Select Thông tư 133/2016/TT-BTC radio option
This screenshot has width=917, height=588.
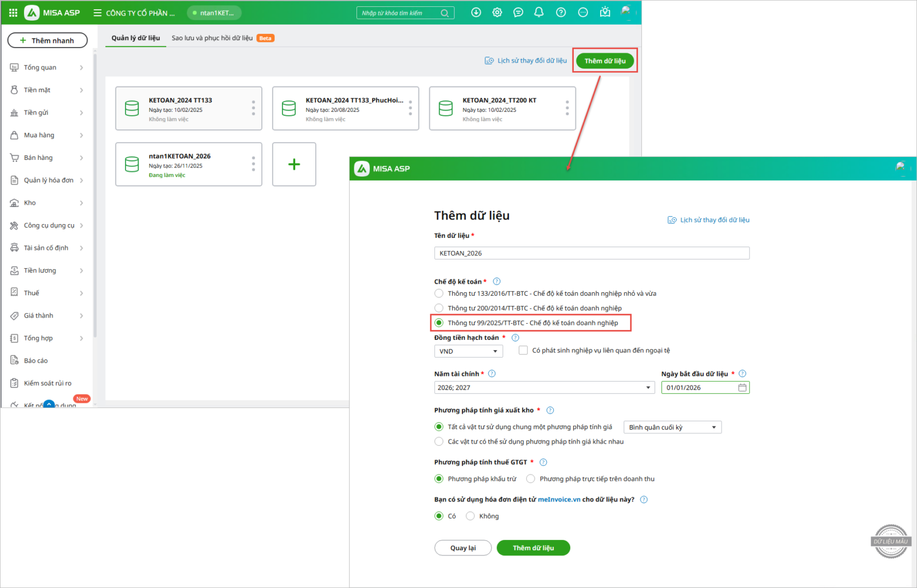click(439, 293)
